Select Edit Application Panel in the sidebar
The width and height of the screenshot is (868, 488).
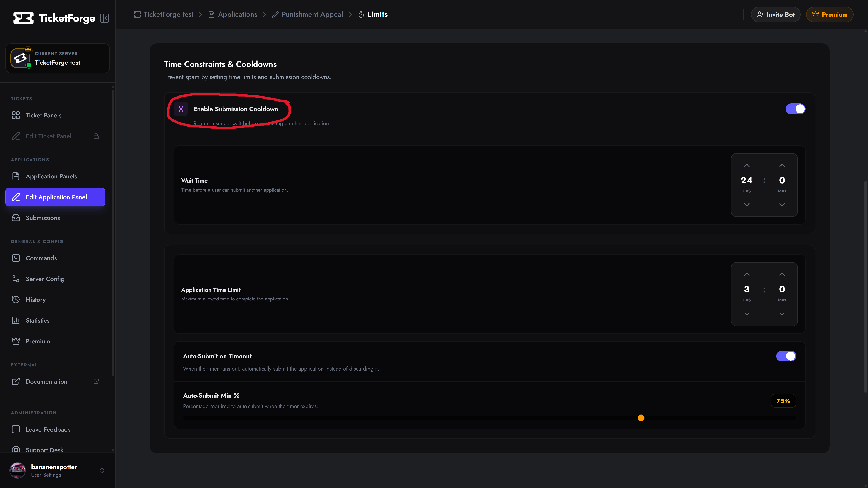tap(55, 197)
